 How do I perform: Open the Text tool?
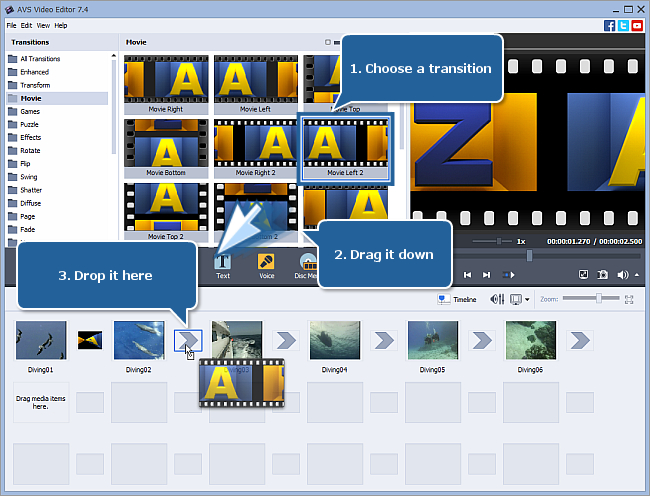[223, 266]
